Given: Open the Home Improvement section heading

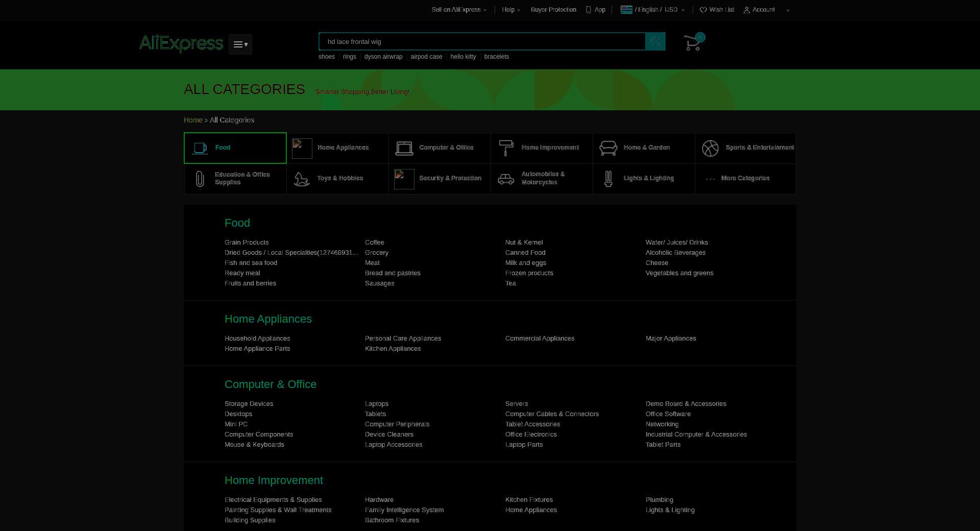Looking at the screenshot, I should tap(274, 480).
